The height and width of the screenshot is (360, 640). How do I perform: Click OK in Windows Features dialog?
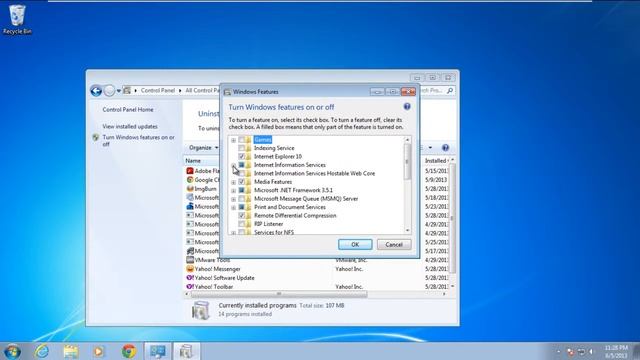[x=355, y=244]
